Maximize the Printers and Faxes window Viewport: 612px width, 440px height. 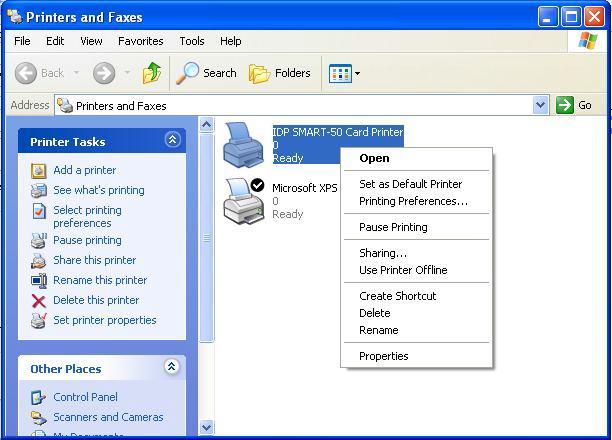(x=571, y=17)
